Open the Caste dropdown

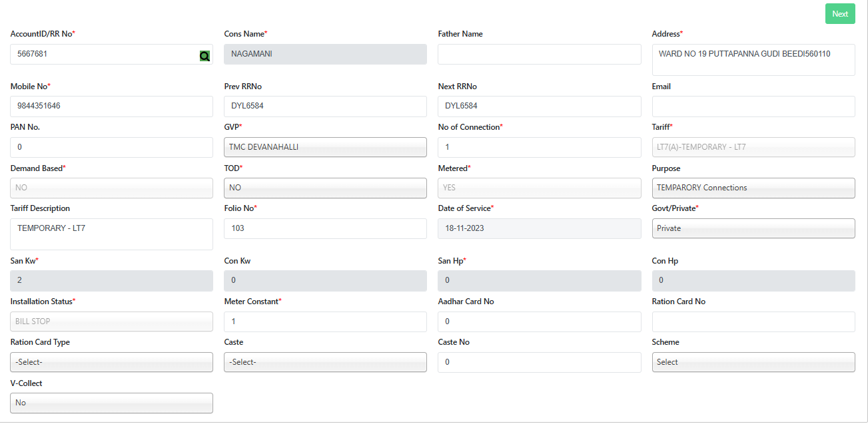tap(325, 362)
